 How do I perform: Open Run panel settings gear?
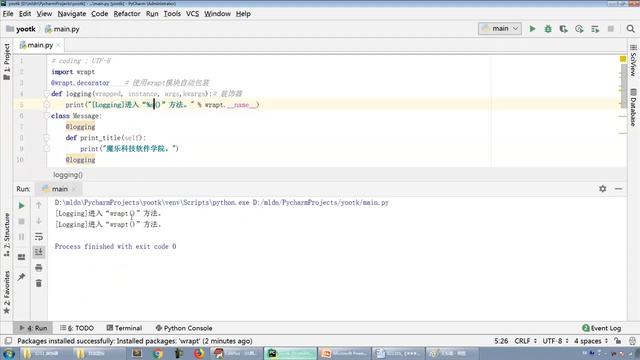[x=602, y=189]
